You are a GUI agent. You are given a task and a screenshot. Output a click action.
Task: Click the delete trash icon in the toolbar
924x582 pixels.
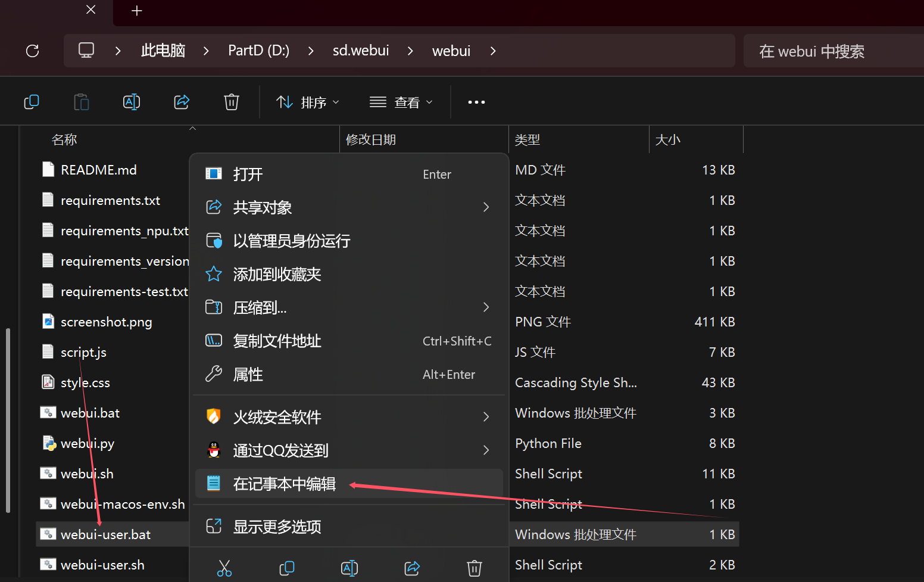pyautogui.click(x=232, y=102)
